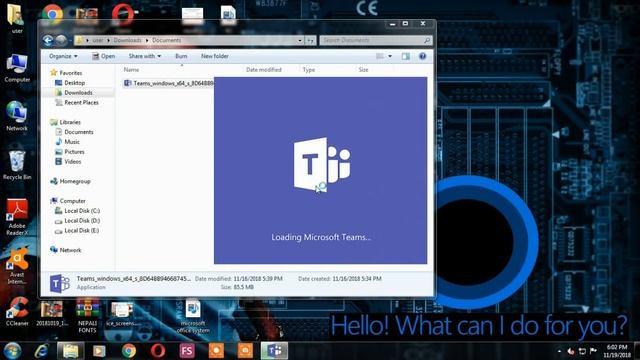Click the Open toolbar button
Viewport: 640px width, 360px height.
click(103, 56)
